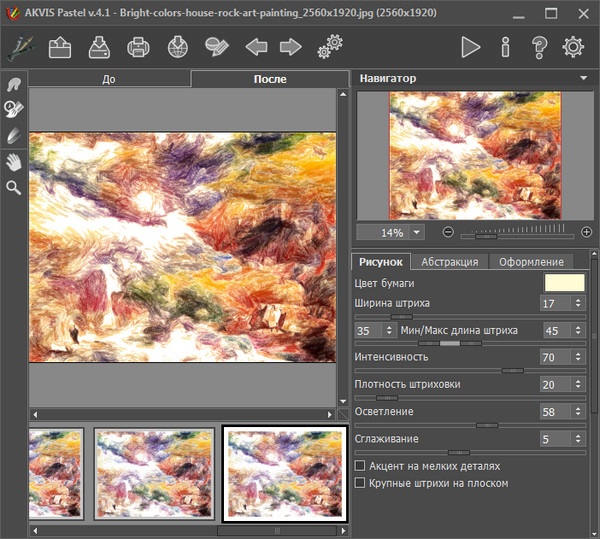600x539 pixels.
Task: Open the 'Абстракция' tab
Action: click(449, 262)
